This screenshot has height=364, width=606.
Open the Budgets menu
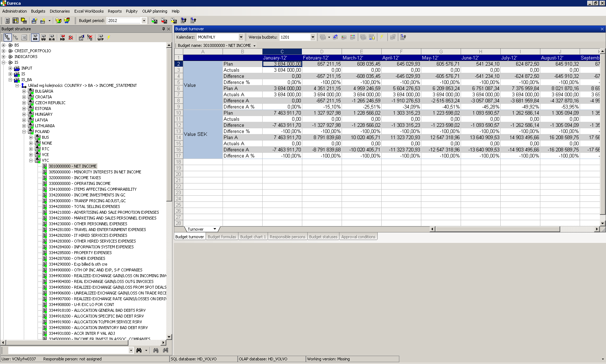[38, 11]
